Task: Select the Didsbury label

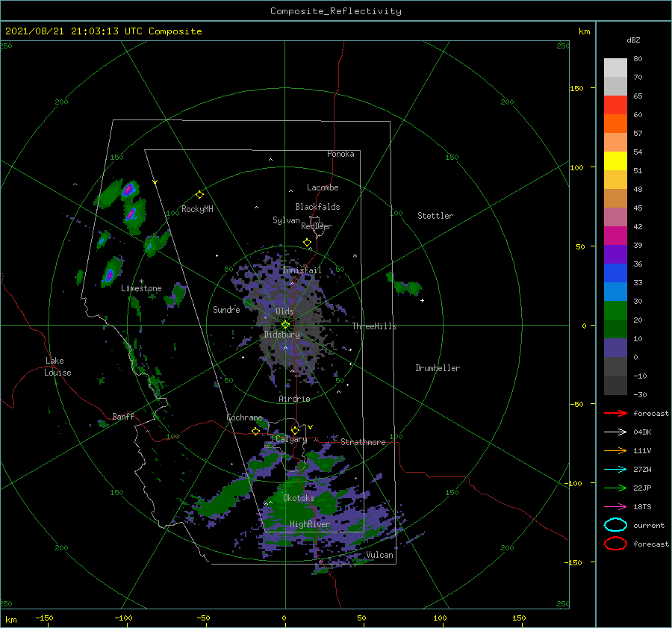Action: (282, 335)
